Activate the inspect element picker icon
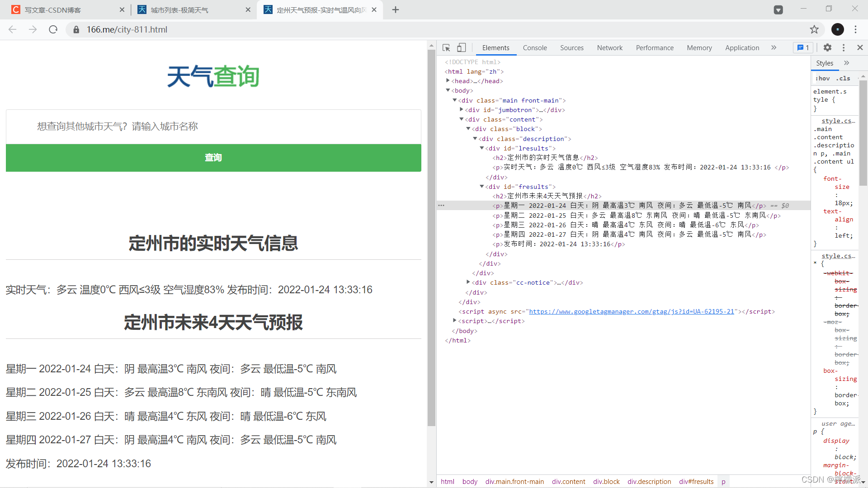 tap(446, 47)
